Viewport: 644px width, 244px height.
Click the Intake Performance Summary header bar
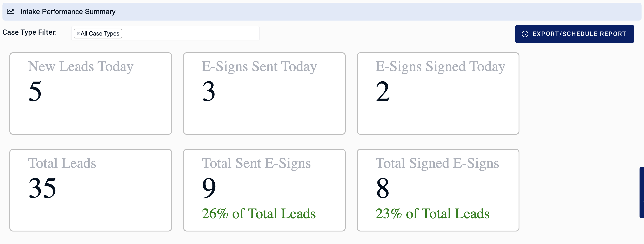pyautogui.click(x=322, y=11)
